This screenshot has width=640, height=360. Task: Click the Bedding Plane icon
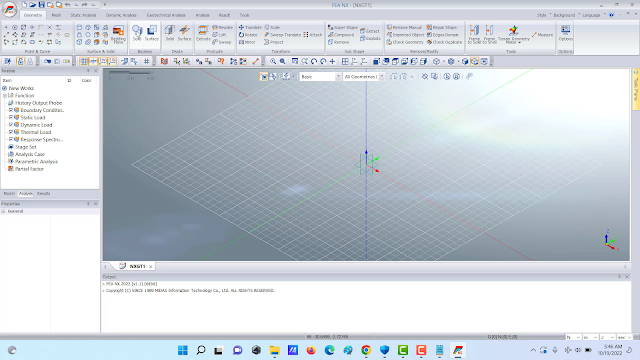[x=118, y=34]
